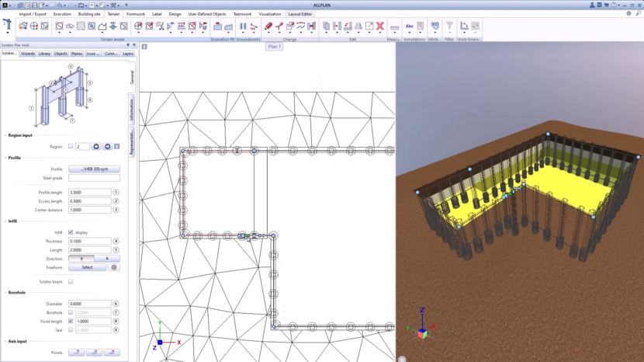Go to previous region arrow button
644x362 pixels.
96,147
